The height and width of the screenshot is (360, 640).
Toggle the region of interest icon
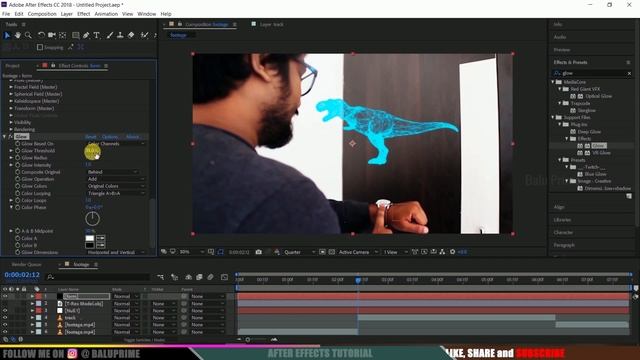[322, 252]
